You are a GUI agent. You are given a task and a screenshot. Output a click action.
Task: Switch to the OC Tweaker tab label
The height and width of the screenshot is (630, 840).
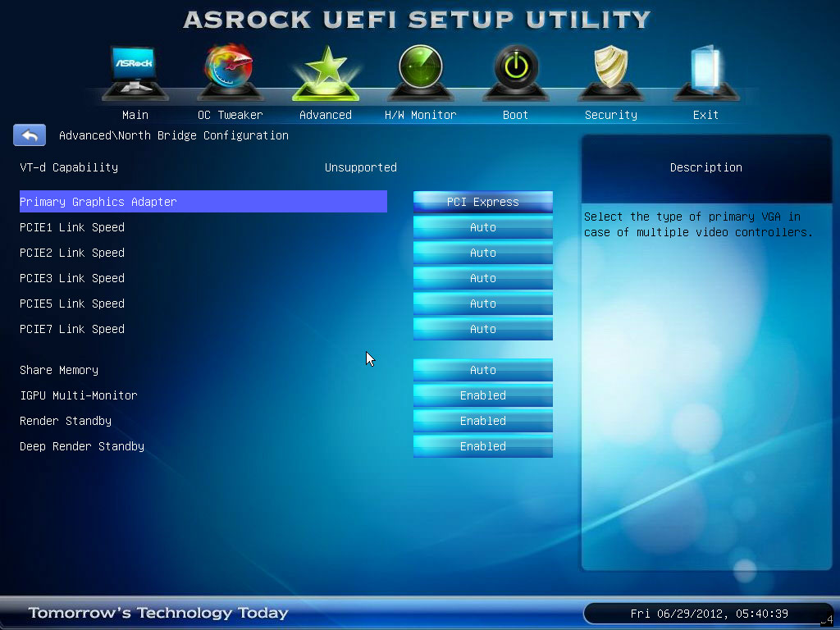(x=230, y=115)
